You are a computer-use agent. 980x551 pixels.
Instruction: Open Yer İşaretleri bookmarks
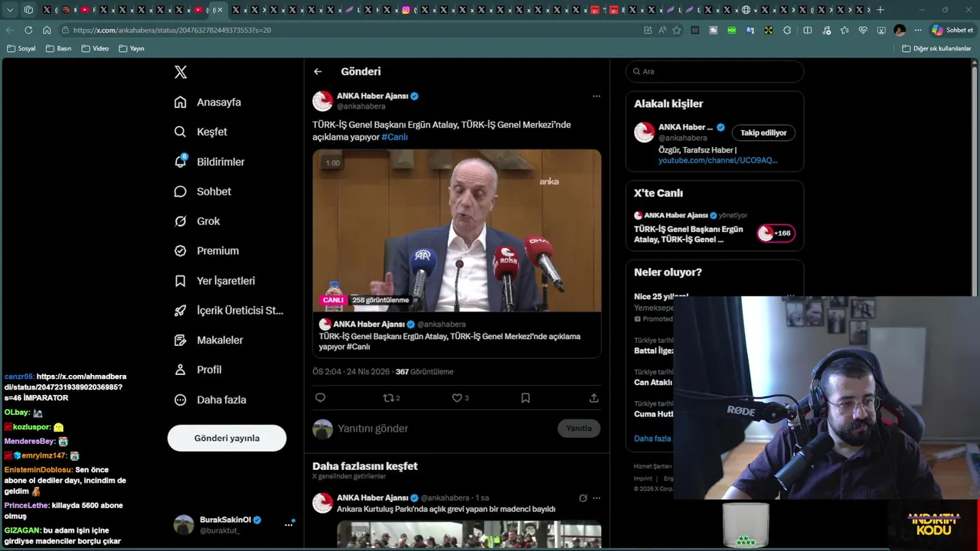tap(214, 281)
